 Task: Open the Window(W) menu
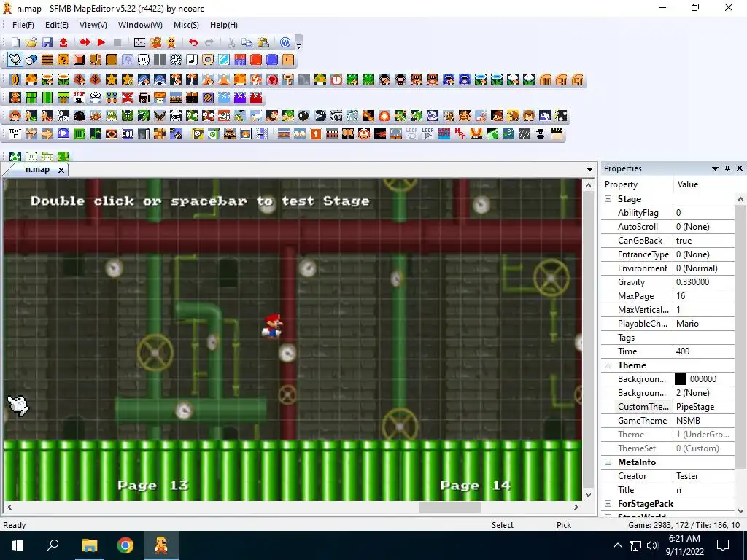coord(140,25)
